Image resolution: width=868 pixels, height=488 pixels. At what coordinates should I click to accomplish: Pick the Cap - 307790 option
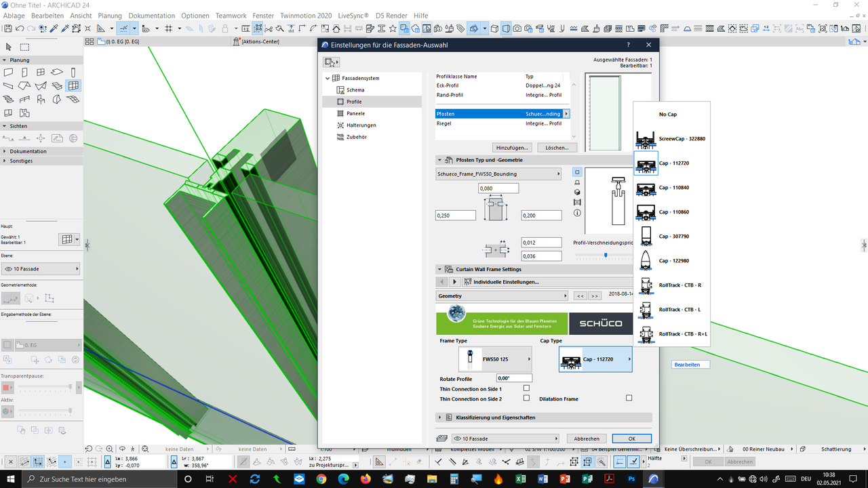[x=671, y=237]
